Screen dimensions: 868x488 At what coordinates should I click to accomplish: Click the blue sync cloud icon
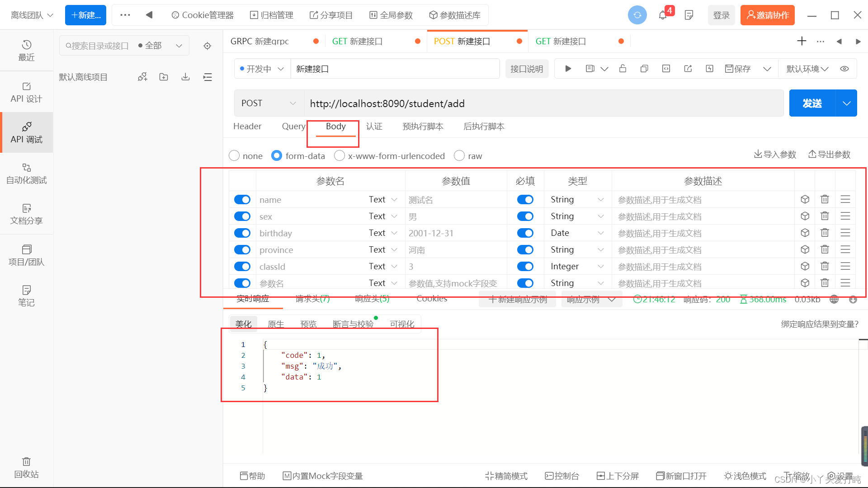pos(637,15)
